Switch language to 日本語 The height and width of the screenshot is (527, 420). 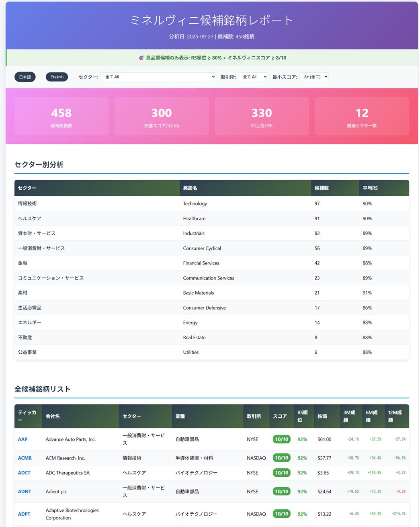[x=25, y=77]
